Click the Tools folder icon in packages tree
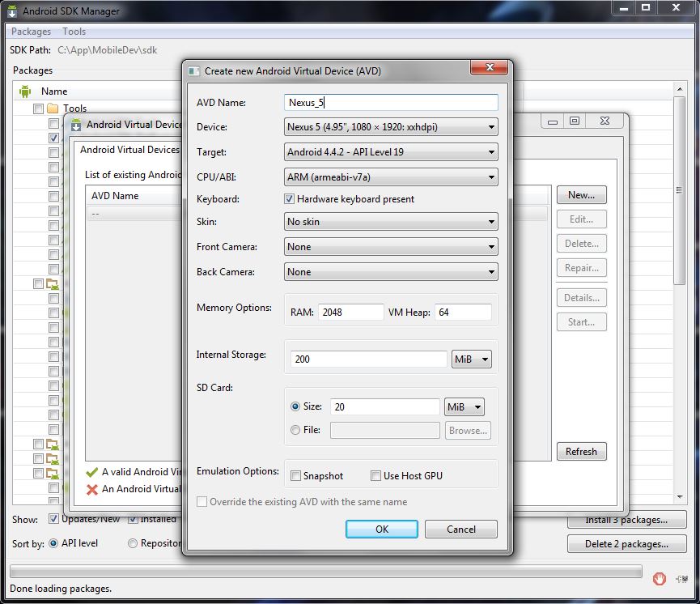 (x=53, y=108)
